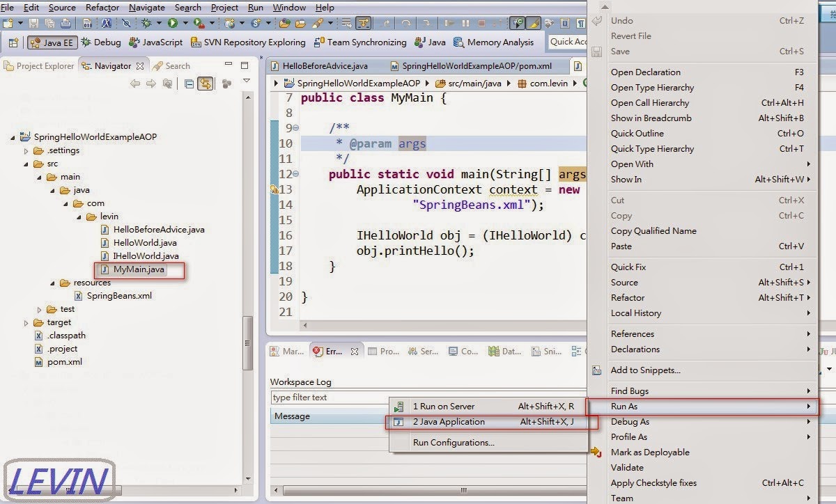This screenshot has width=836, height=504.
Task: Open the Navigator view menu arrow
Action: point(246,81)
